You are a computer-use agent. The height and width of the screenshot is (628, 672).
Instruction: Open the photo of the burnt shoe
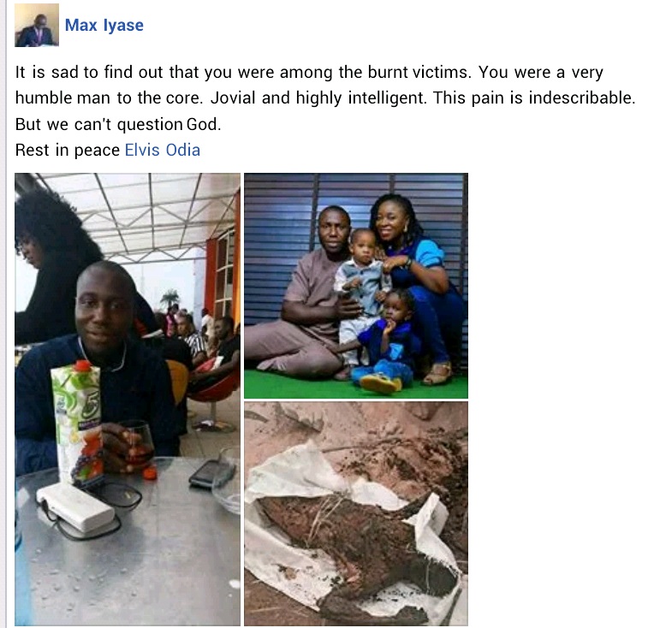click(x=356, y=513)
